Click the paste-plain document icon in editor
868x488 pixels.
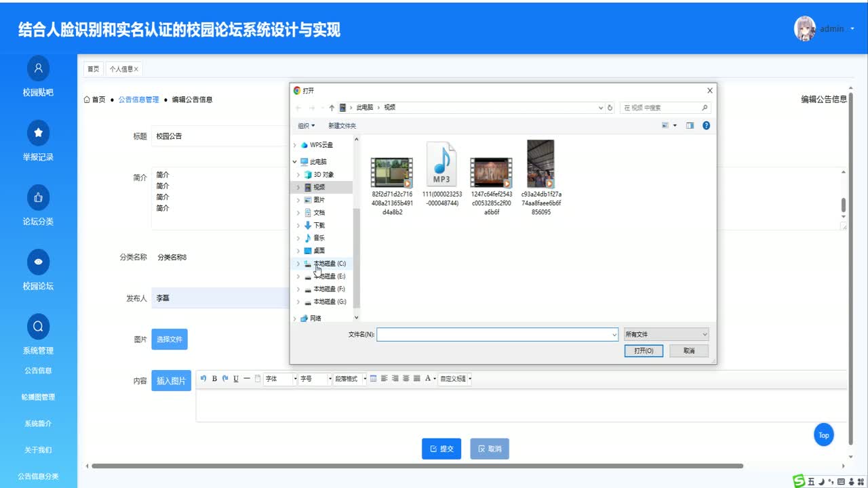point(258,379)
